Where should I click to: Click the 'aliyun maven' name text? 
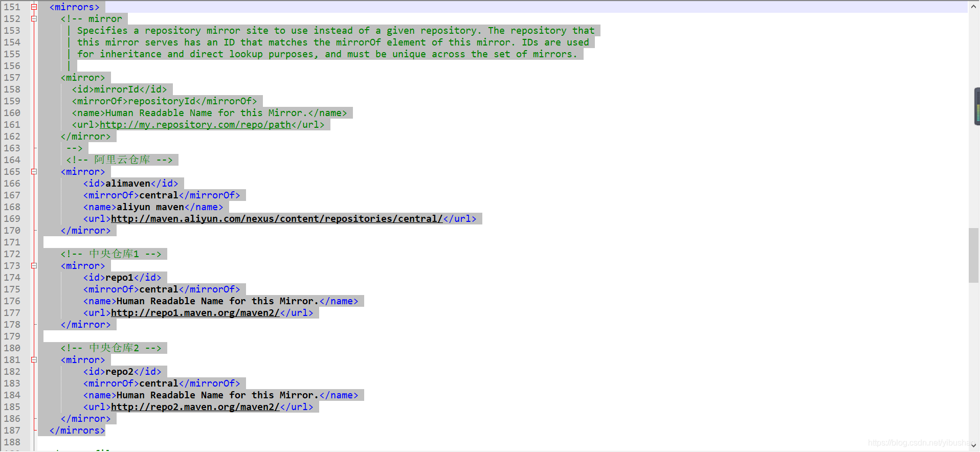[150, 207]
